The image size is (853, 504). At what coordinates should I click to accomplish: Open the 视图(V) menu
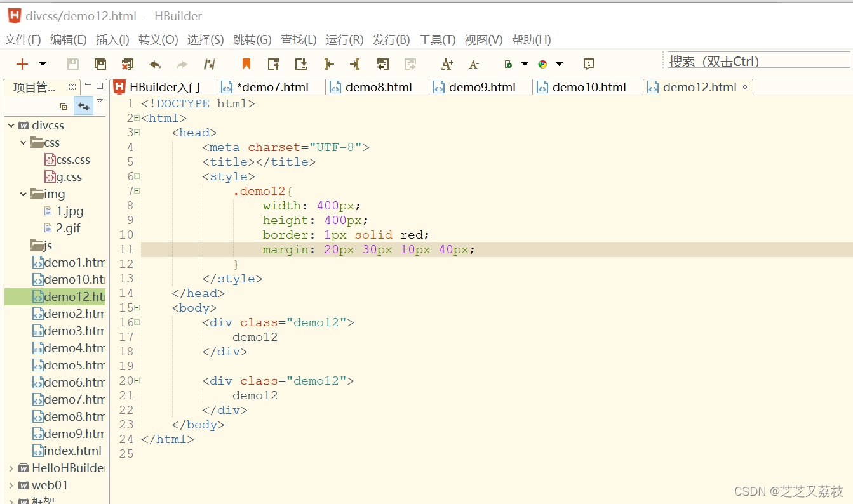point(484,40)
